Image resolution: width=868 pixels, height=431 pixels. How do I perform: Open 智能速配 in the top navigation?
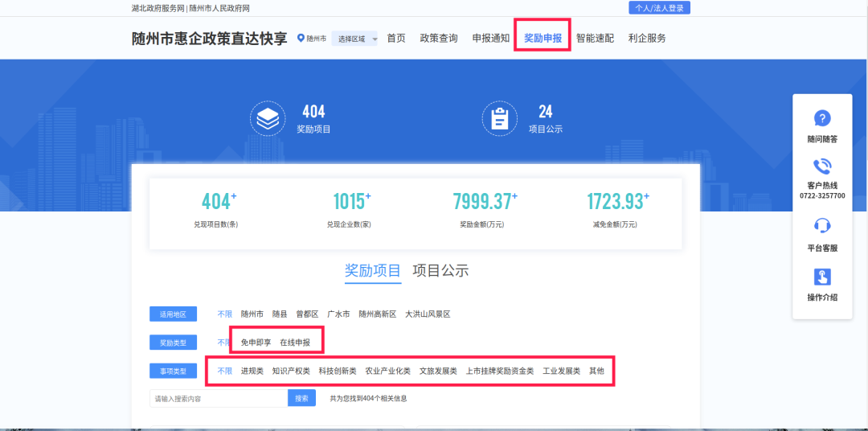(595, 38)
